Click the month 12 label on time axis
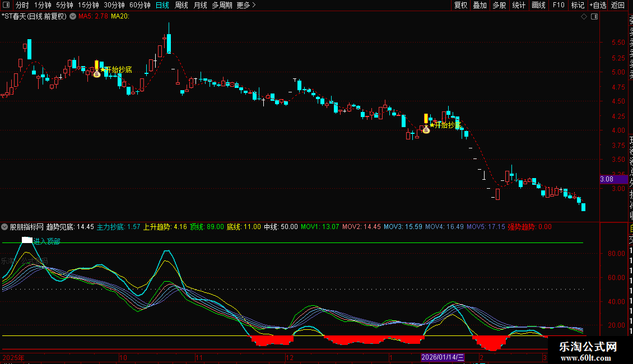633x364 pixels. [x=290, y=357]
